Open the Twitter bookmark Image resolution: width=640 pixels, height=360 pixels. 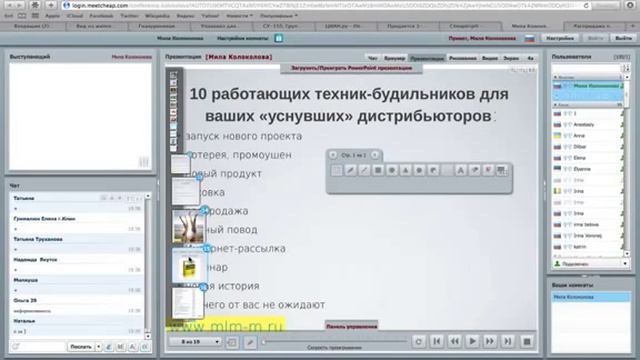(129, 16)
